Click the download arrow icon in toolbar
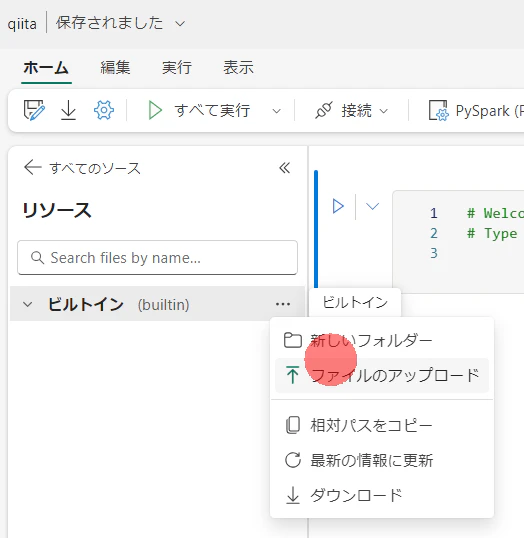This screenshot has height=538, width=524. click(68, 110)
